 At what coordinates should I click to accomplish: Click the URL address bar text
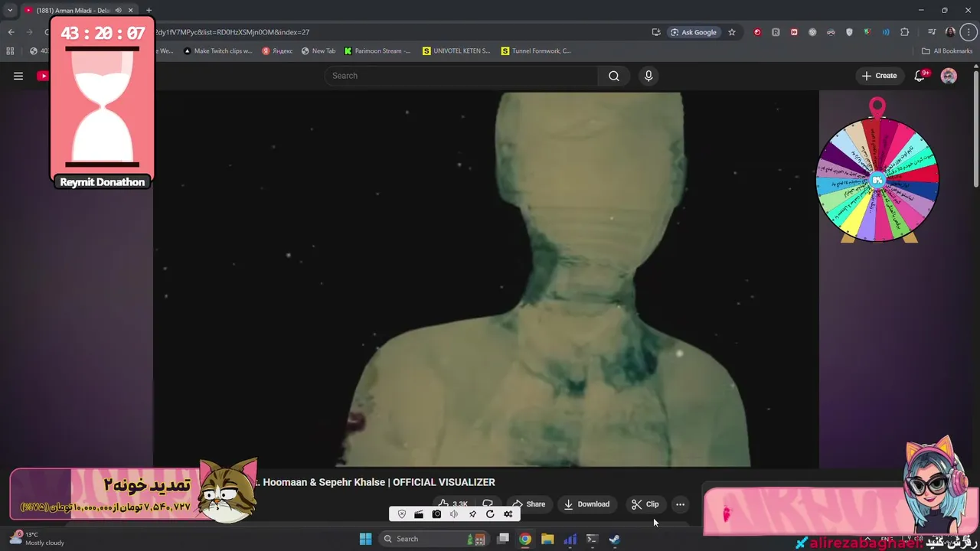[233, 32]
